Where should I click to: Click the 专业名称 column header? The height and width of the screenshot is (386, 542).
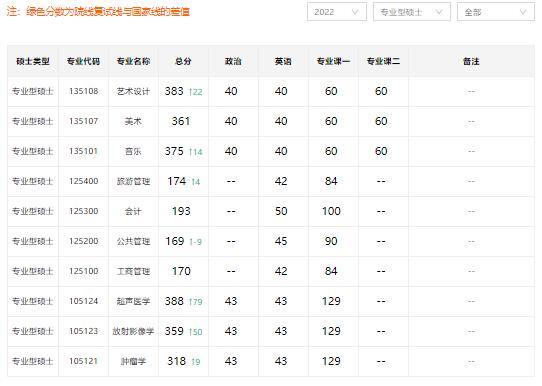133,62
